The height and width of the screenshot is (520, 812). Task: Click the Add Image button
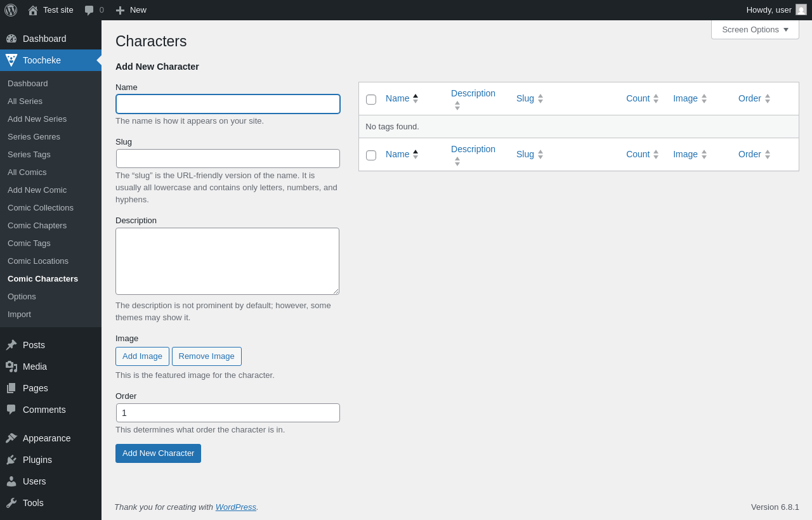(x=142, y=356)
